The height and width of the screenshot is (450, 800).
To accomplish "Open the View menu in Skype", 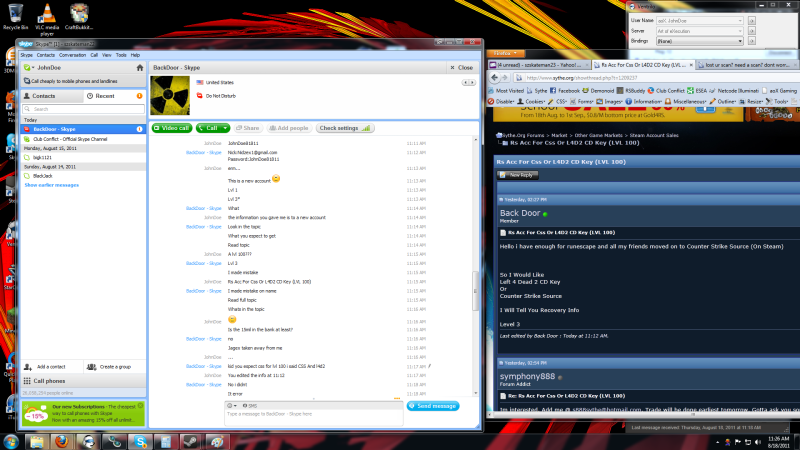I will click(x=107, y=55).
